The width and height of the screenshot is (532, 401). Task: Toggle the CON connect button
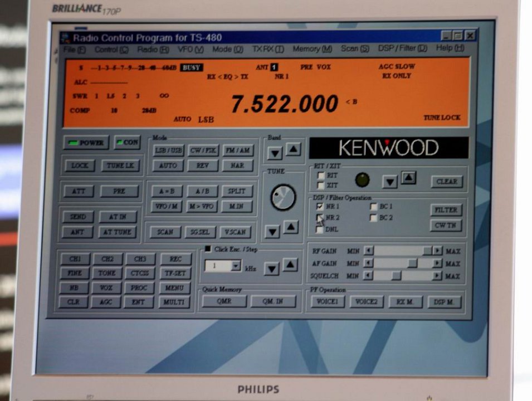(127, 143)
